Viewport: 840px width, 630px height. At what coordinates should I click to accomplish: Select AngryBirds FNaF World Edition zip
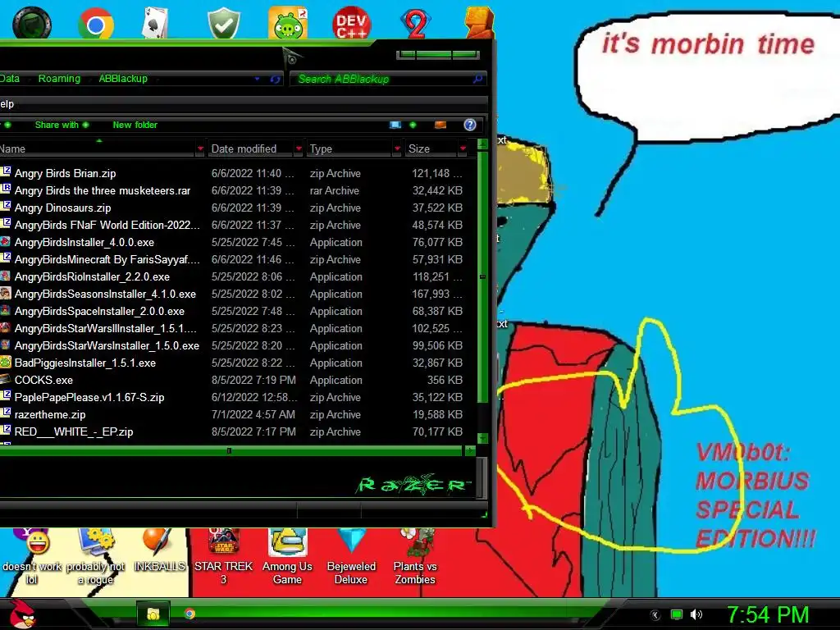(107, 225)
